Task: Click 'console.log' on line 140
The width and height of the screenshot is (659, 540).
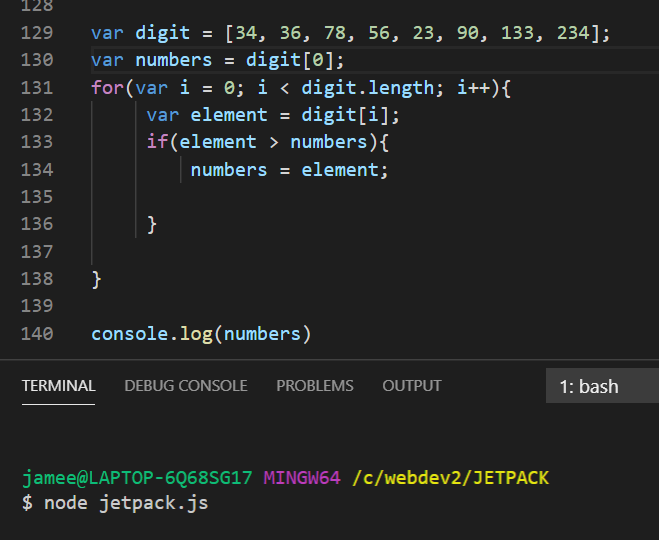Action: (152, 335)
